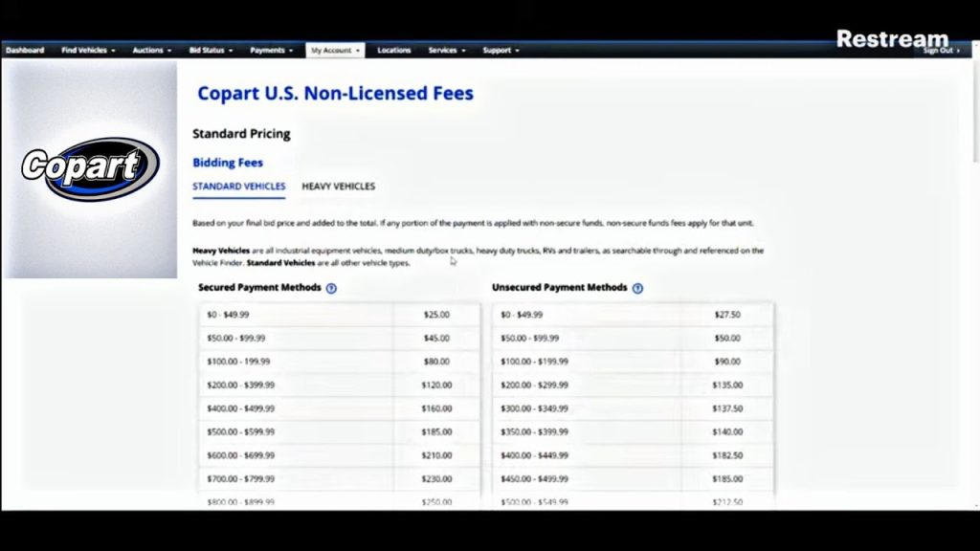Image resolution: width=980 pixels, height=551 pixels.
Task: Switch to the Heavy Vehicles tab
Action: pyautogui.click(x=338, y=187)
